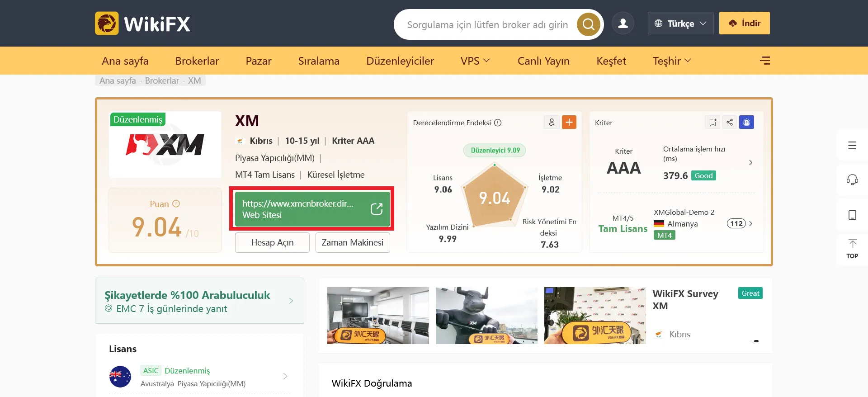Click the orange plus icon

(x=569, y=122)
